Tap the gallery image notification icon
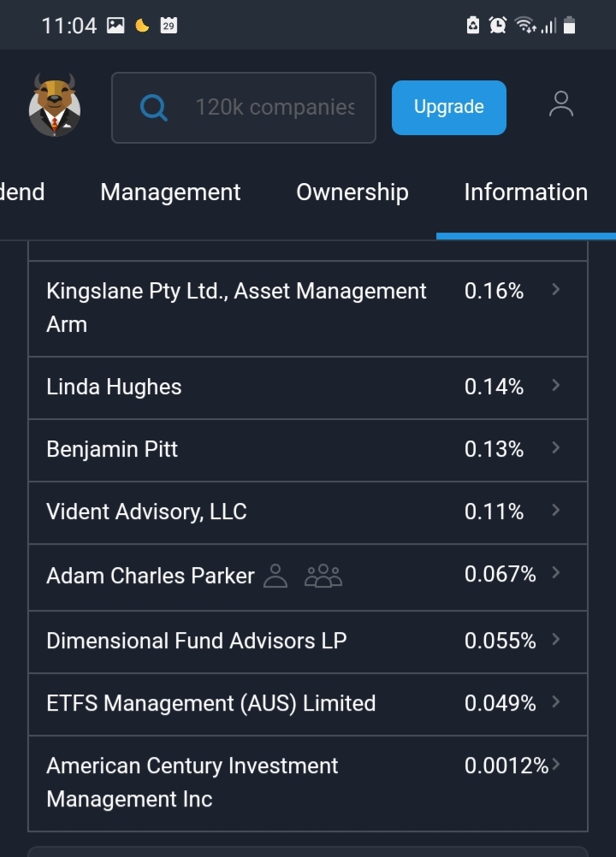616x857 pixels. [x=115, y=25]
